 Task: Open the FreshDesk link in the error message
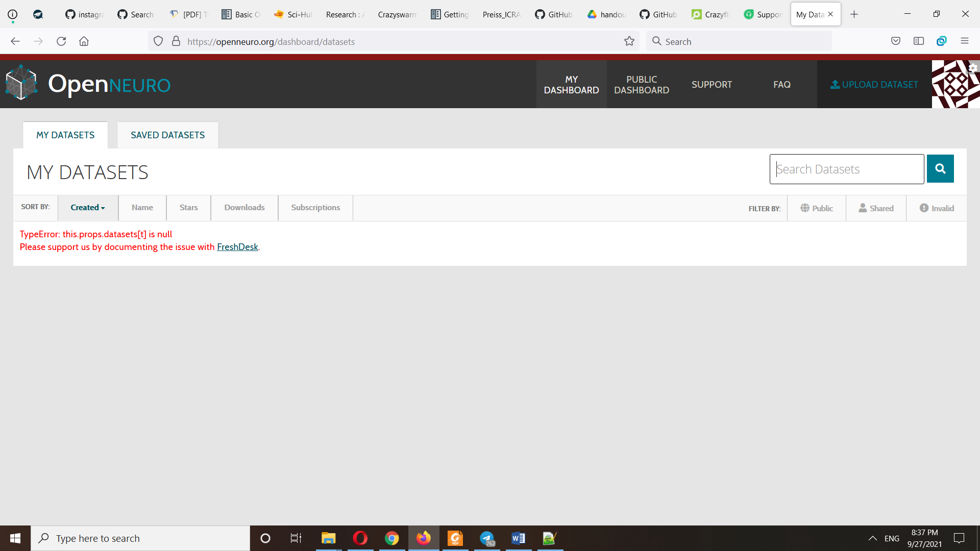pos(237,246)
